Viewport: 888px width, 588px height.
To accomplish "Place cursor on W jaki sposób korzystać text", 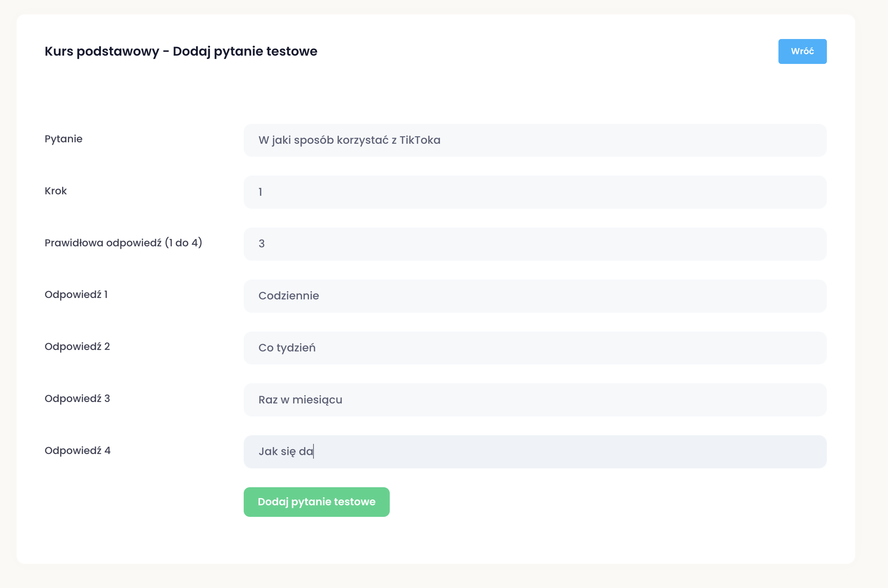I will pos(349,140).
